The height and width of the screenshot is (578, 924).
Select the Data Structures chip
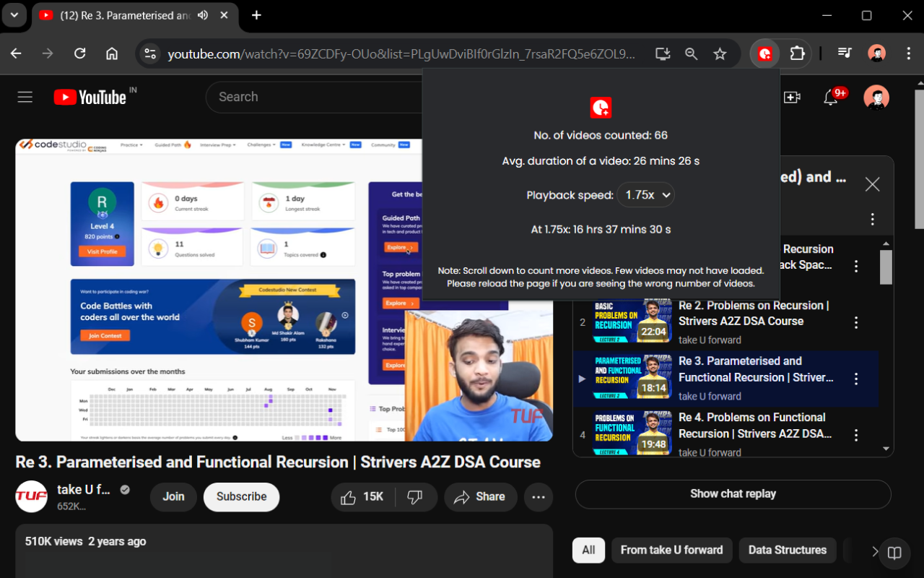pyautogui.click(x=788, y=550)
